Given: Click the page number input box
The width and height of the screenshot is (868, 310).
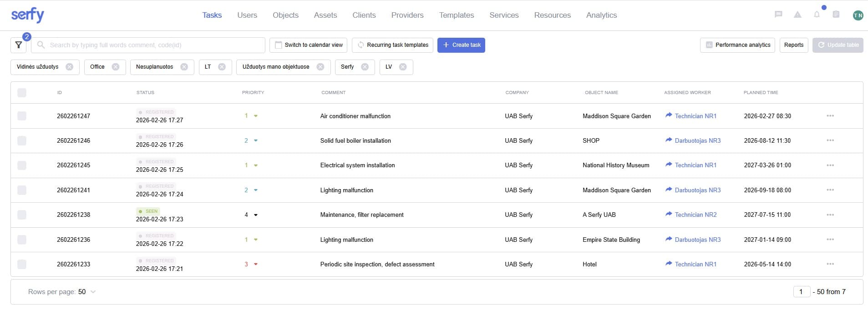Looking at the screenshot, I should (802, 292).
